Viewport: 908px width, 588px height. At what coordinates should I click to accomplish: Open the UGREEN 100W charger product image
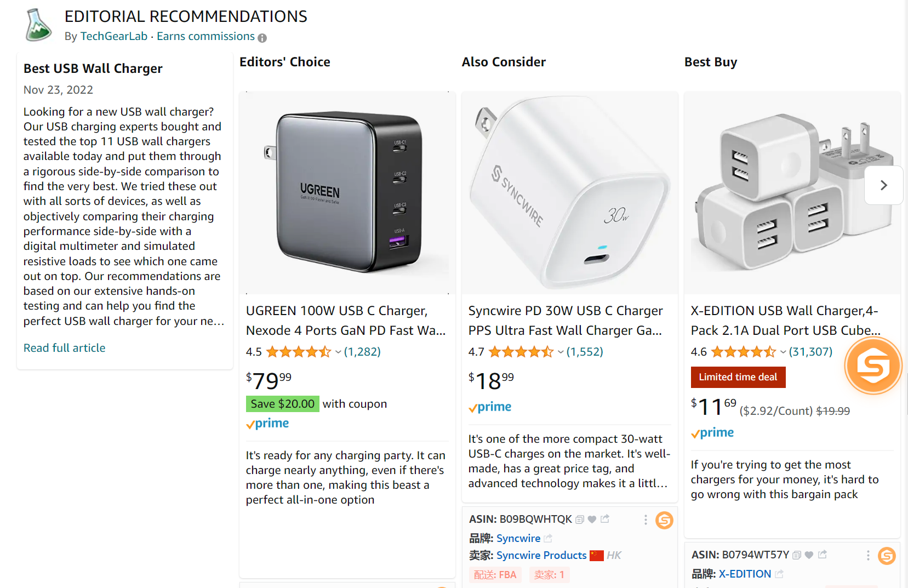click(x=347, y=193)
